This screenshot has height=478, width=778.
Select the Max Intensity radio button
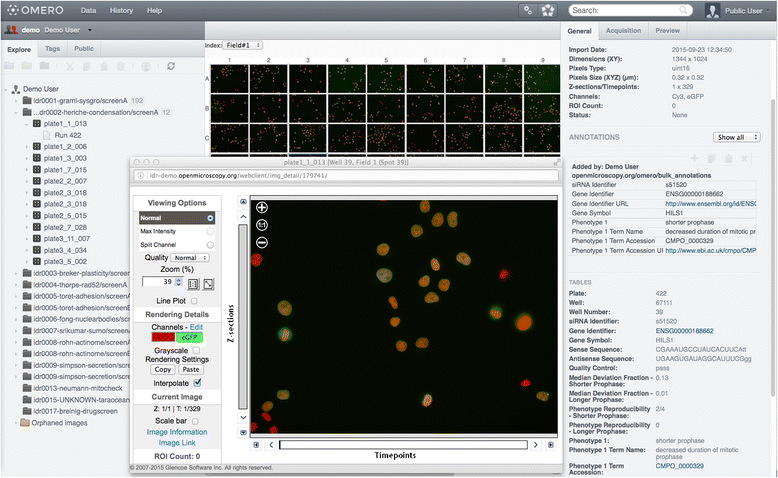click(210, 231)
